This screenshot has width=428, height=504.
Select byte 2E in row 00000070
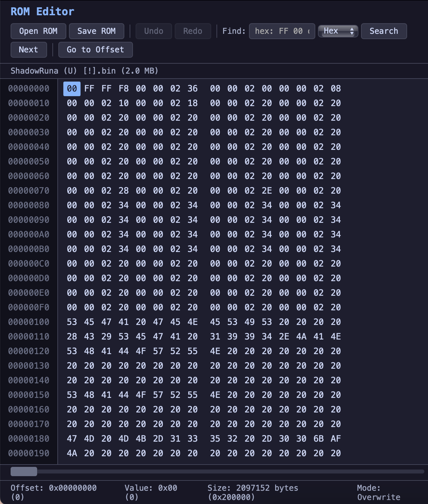(267, 191)
